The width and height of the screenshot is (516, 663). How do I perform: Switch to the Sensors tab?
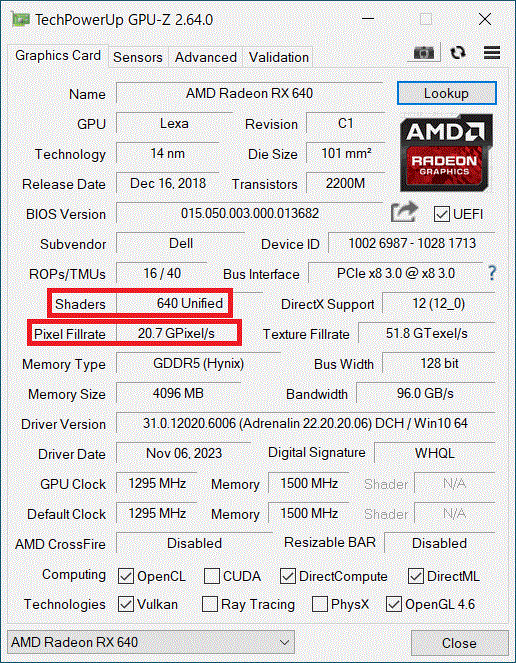[x=138, y=57]
